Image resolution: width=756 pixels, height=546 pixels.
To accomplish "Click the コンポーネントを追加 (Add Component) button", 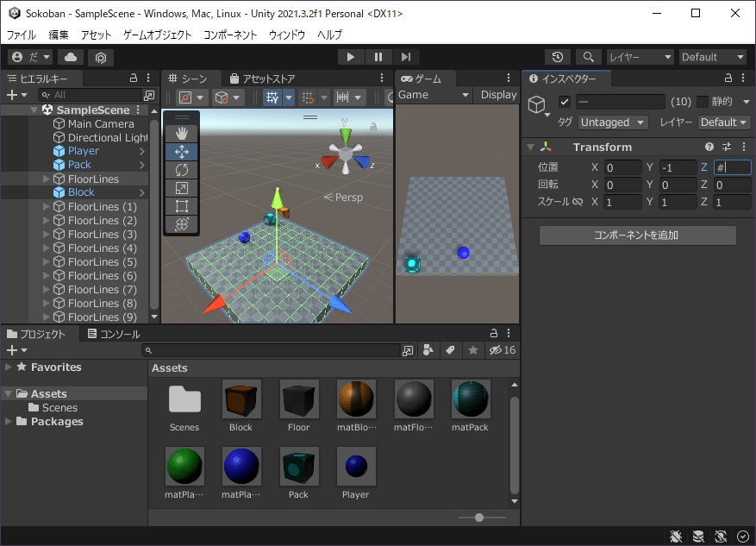I will click(637, 235).
